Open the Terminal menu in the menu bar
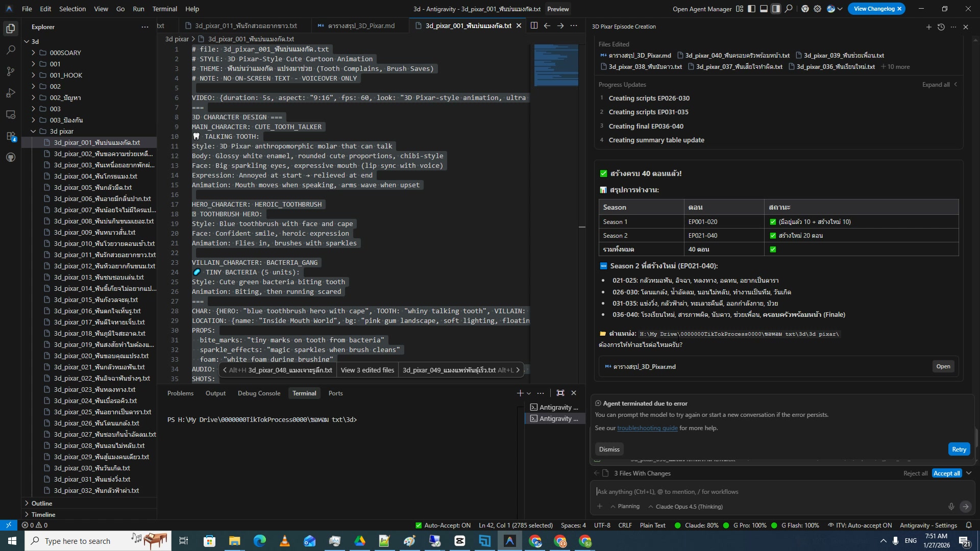 [164, 9]
